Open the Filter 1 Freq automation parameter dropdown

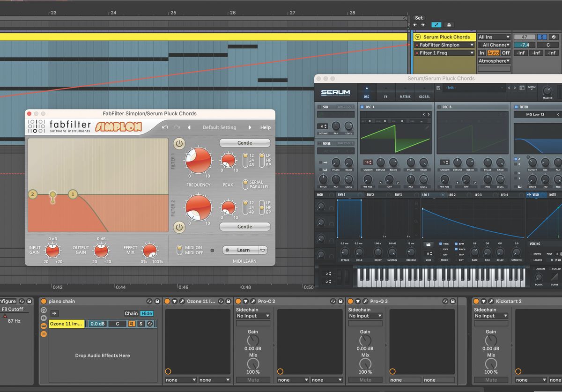pos(444,53)
